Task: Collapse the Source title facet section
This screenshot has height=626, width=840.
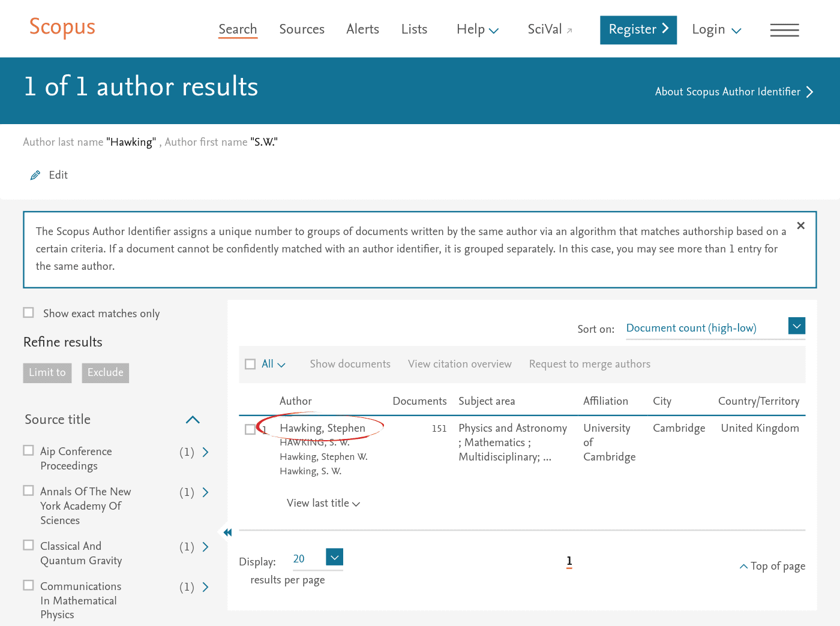Action: [x=192, y=420]
